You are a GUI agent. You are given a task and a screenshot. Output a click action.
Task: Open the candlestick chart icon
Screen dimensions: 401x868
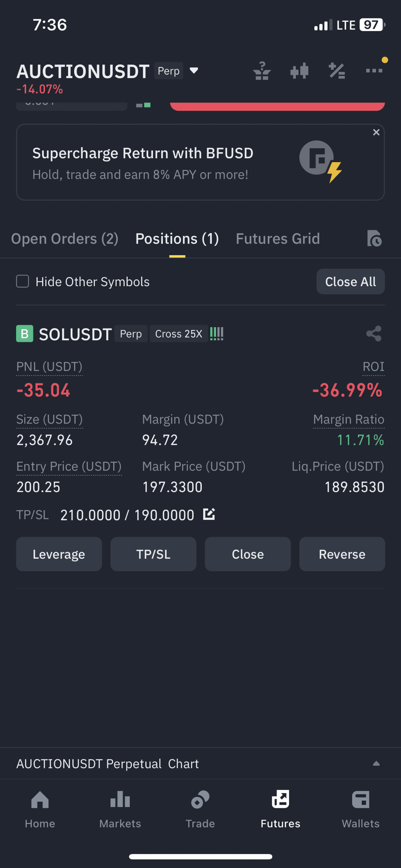pyautogui.click(x=299, y=71)
